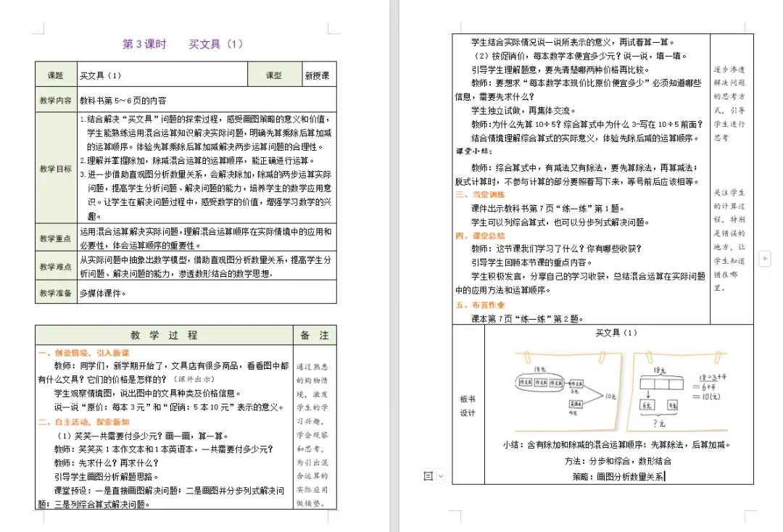
Task: Click the heading "二、自主活动，探索新知"
Action: (x=83, y=422)
